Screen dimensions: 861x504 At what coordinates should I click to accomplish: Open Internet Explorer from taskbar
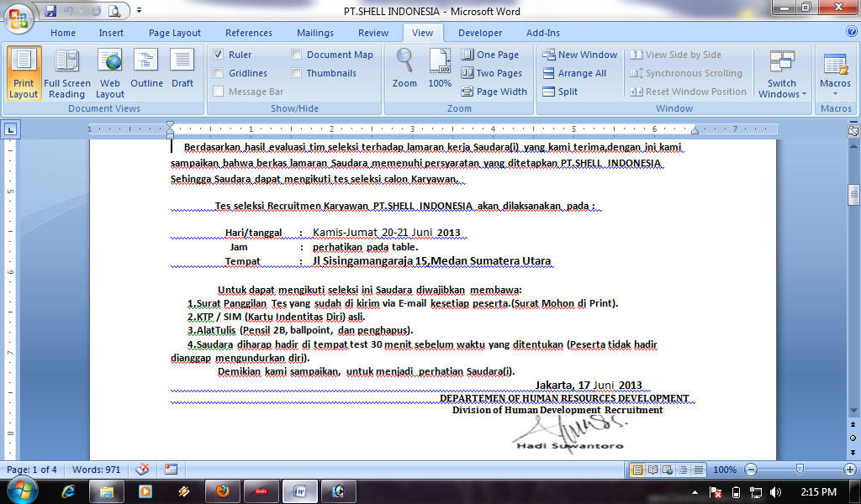pyautogui.click(x=69, y=491)
